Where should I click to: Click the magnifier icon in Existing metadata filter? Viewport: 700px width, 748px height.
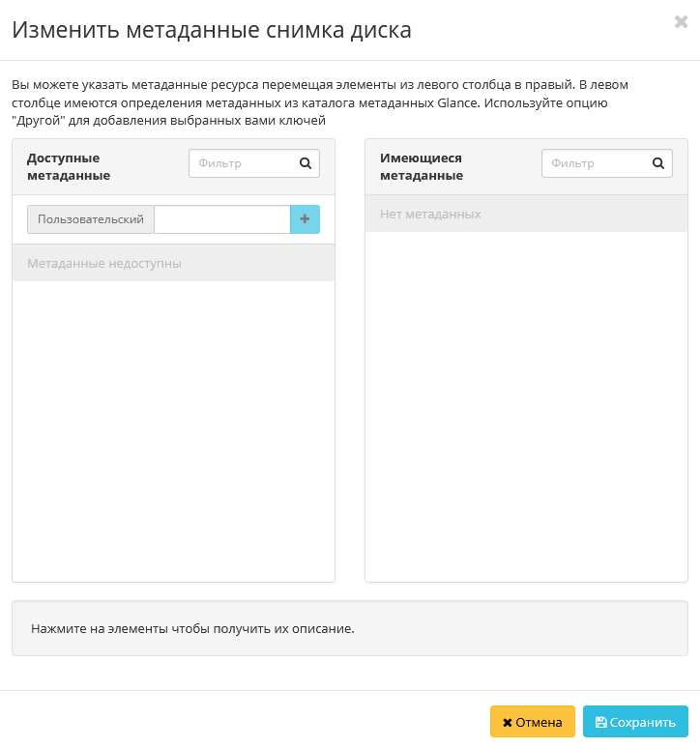coord(658,164)
